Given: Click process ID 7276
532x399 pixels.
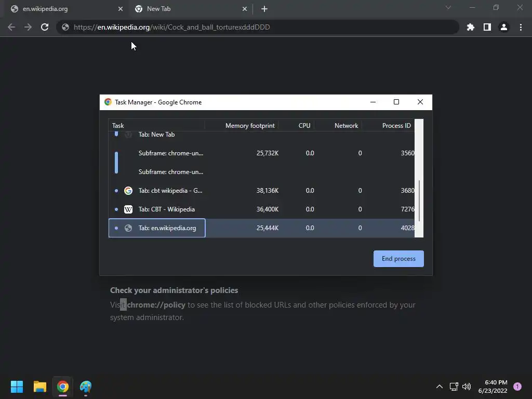Looking at the screenshot, I should tap(407, 209).
